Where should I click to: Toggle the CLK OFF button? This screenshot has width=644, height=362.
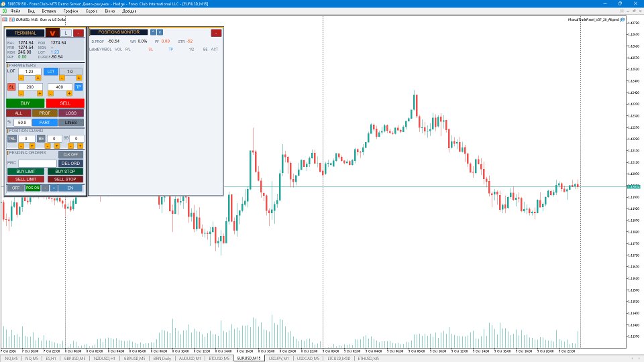coord(70,155)
